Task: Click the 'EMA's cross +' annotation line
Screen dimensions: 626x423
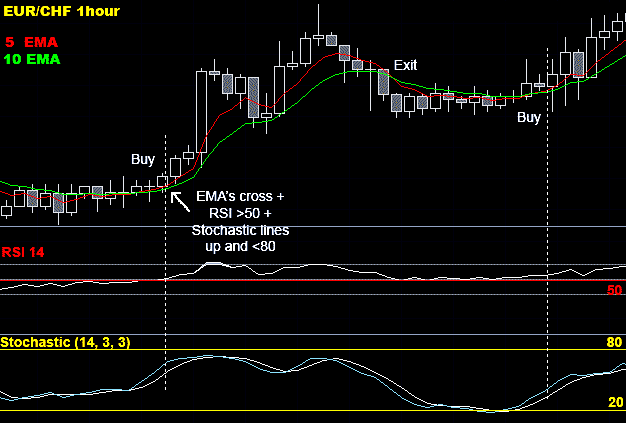Action: click(x=240, y=196)
